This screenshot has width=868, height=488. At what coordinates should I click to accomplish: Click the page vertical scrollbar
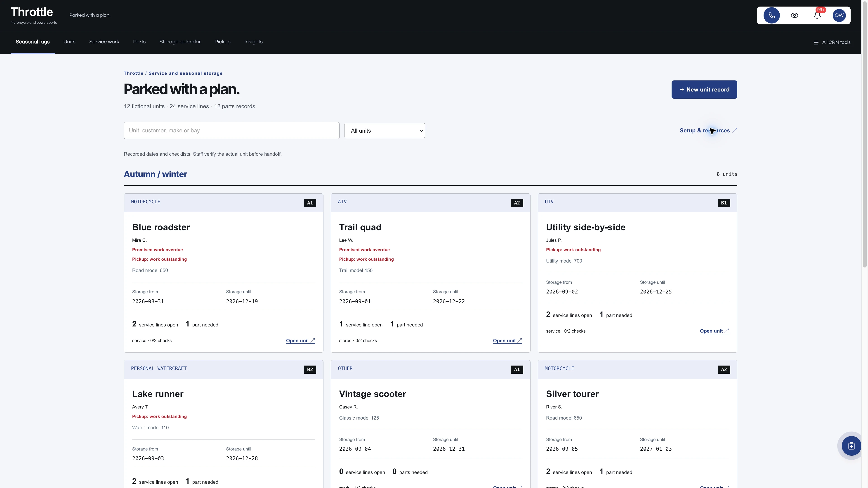(x=865, y=135)
